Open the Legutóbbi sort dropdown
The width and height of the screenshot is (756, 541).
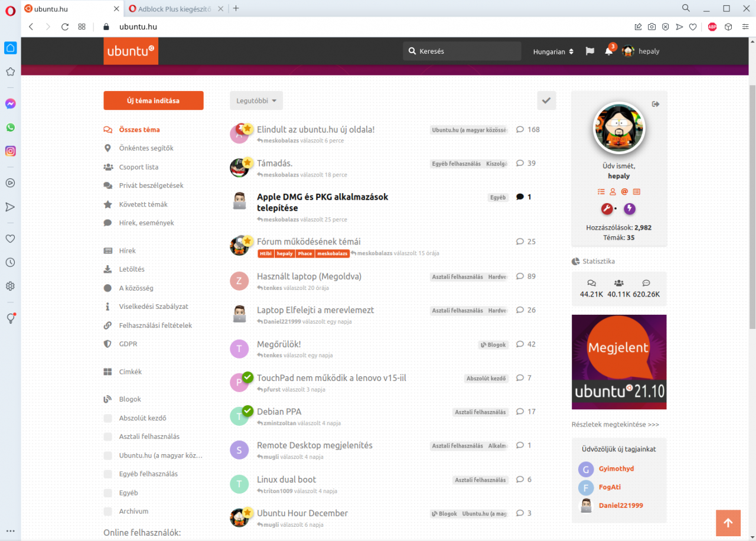pyautogui.click(x=256, y=100)
